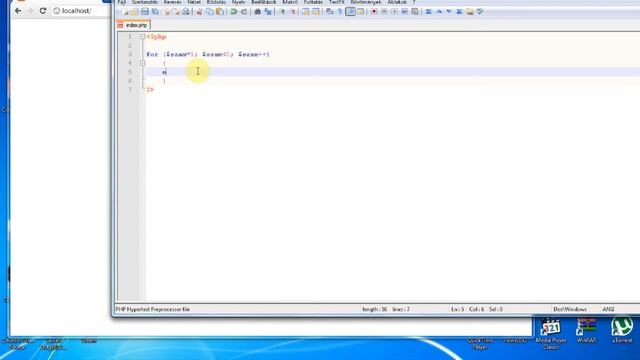This screenshot has width=640, height=360.
Task: Toggle synchronized vertical scrolling icon
Action: (x=306, y=12)
